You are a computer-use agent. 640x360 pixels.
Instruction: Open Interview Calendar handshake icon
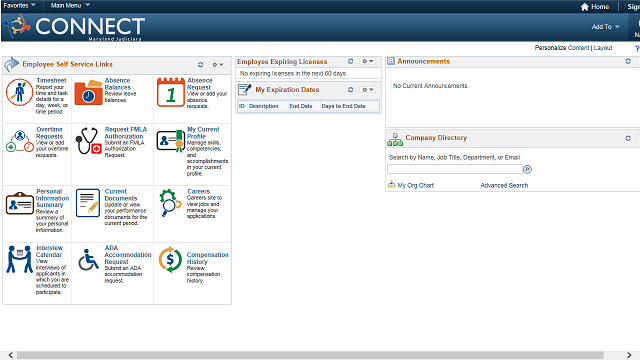coord(19,259)
